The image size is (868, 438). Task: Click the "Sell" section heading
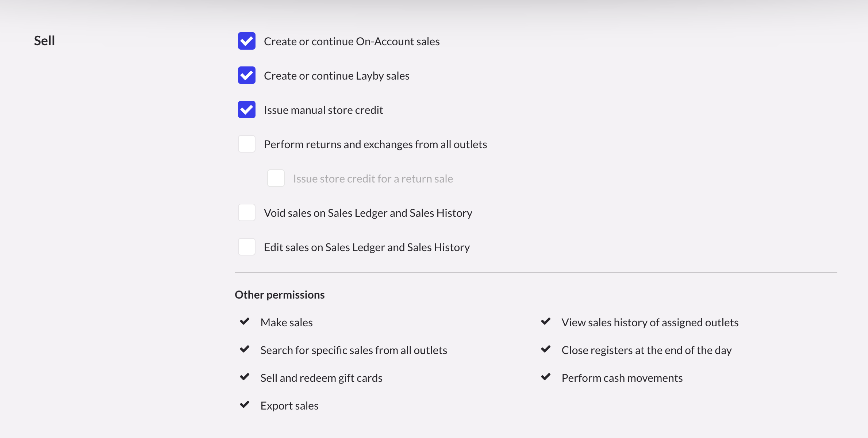(44, 40)
